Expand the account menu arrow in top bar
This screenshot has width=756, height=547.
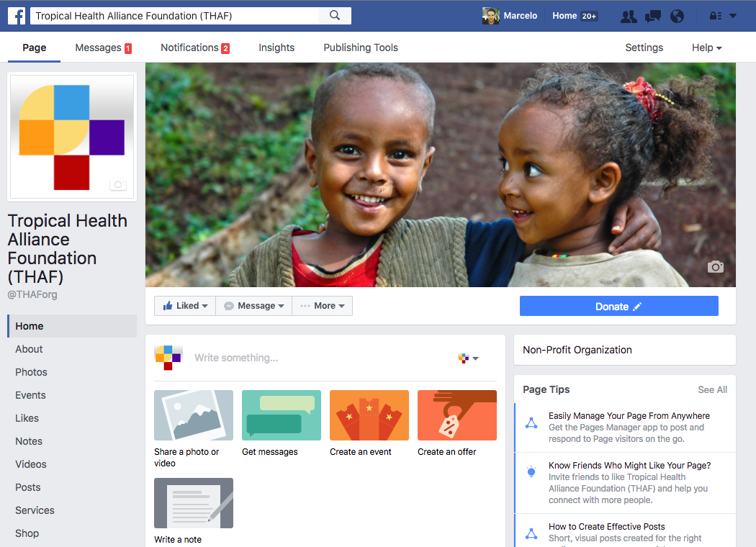(x=733, y=16)
